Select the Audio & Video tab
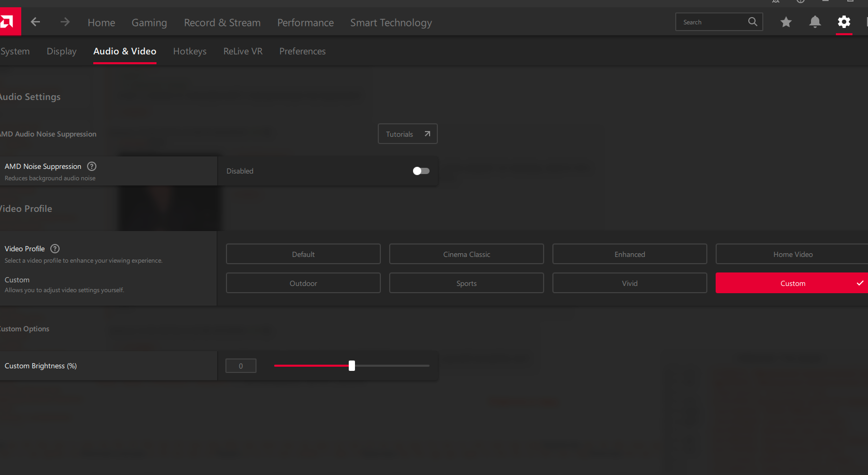This screenshot has height=475, width=868. tap(125, 51)
